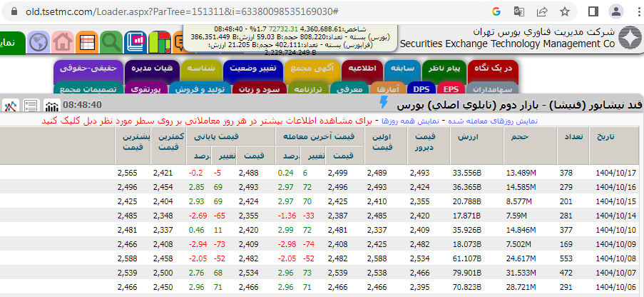Click the orange table grid icon

87,43
